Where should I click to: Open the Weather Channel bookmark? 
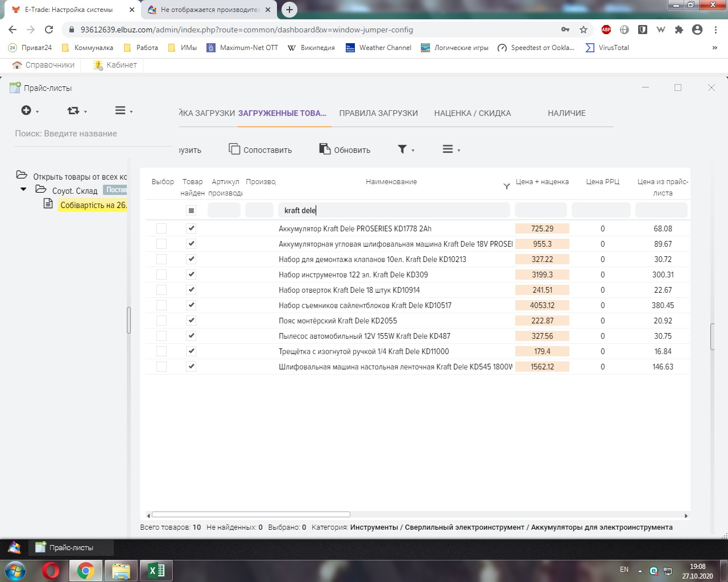379,48
